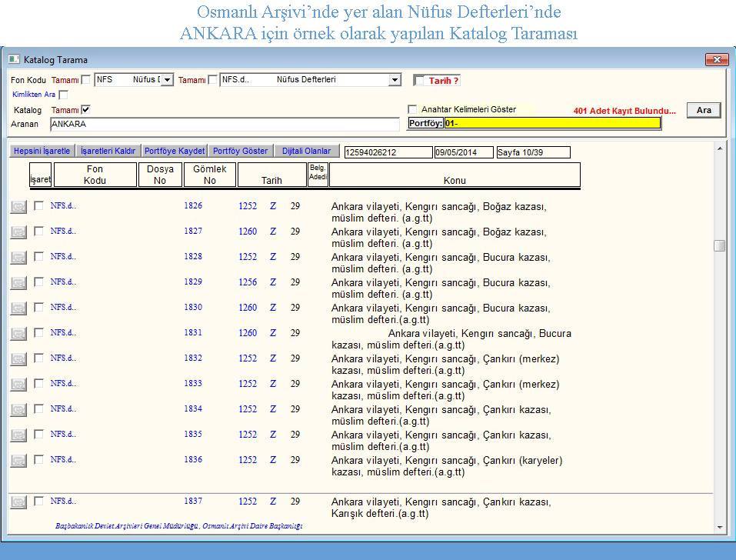Open the document icon for Gömlek 1833
Viewport: 736px width, 560px height.
point(18,384)
